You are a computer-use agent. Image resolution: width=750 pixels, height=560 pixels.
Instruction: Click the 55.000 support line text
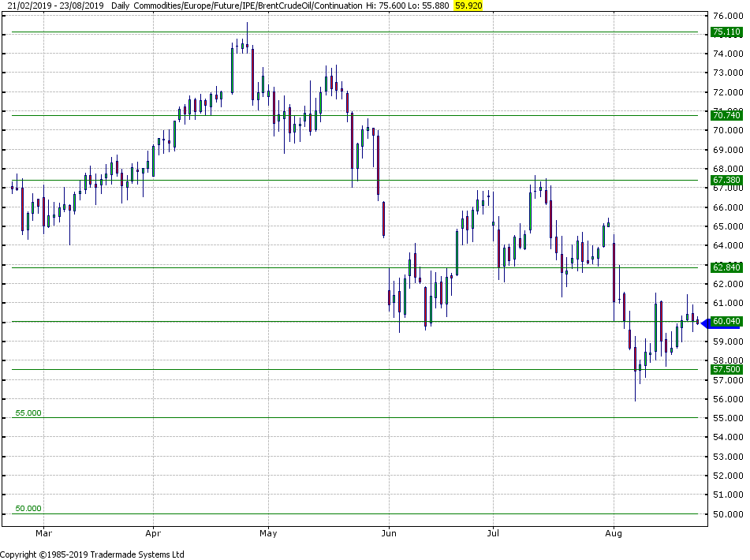tap(28, 413)
